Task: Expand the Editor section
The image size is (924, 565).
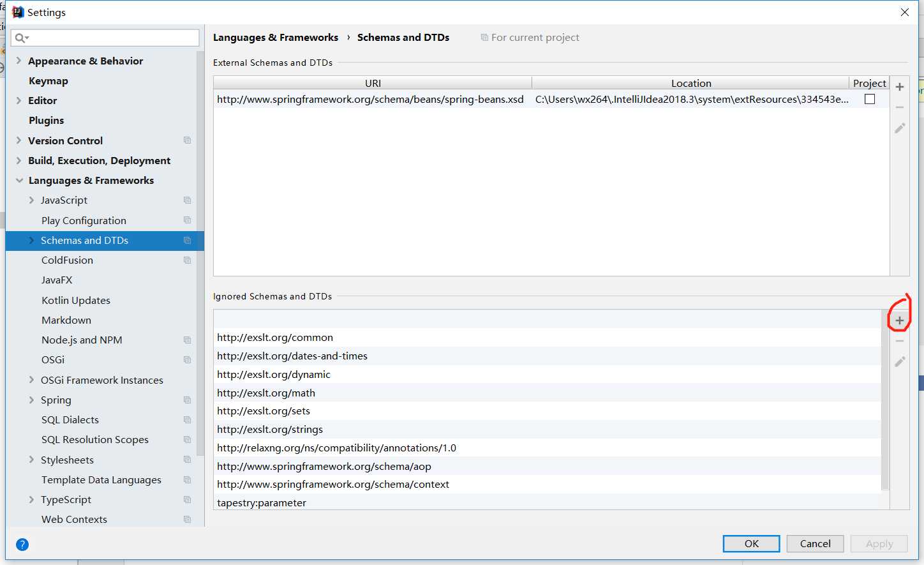Action: [19, 100]
